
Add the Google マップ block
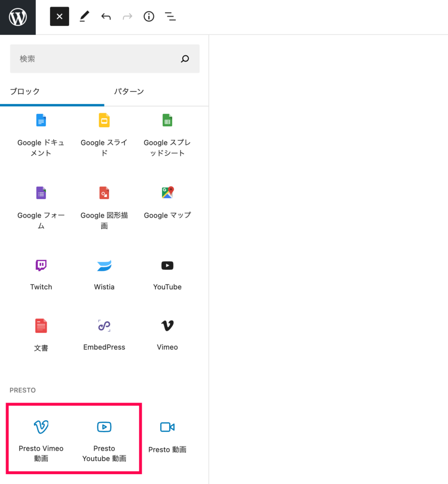click(x=167, y=202)
